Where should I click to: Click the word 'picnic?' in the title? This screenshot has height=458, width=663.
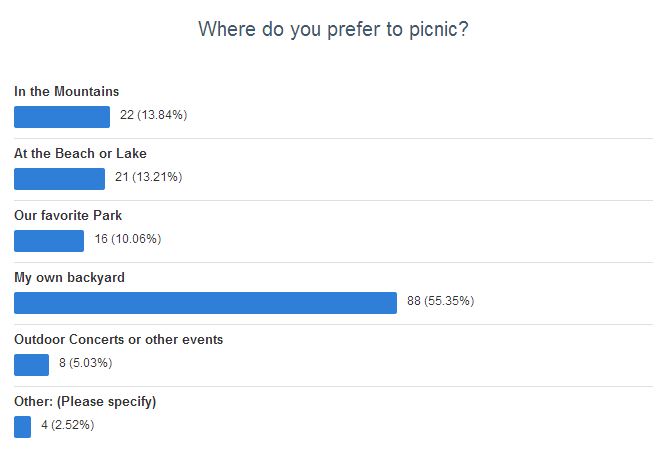click(438, 30)
